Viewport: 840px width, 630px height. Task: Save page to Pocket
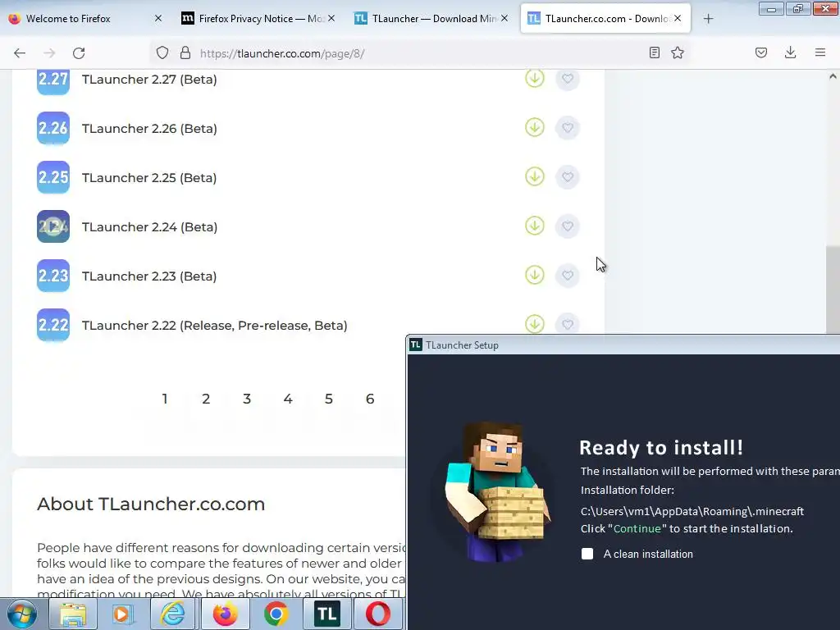pos(761,52)
